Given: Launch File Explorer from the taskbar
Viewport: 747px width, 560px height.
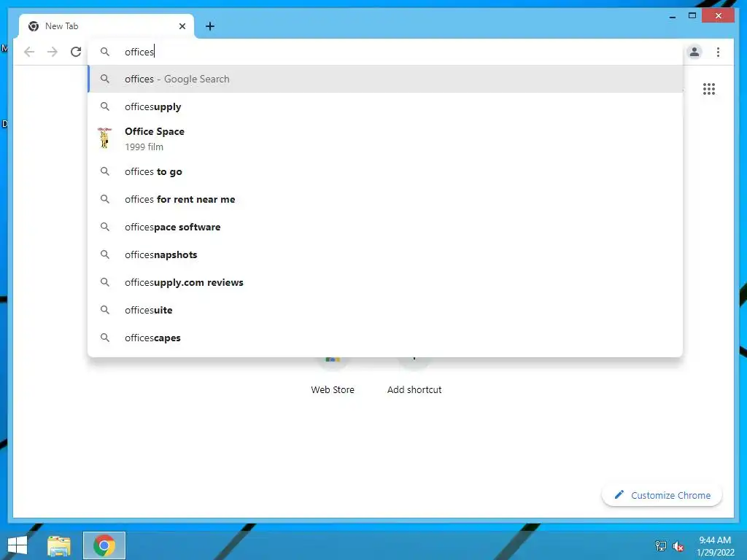Looking at the screenshot, I should point(59,545).
